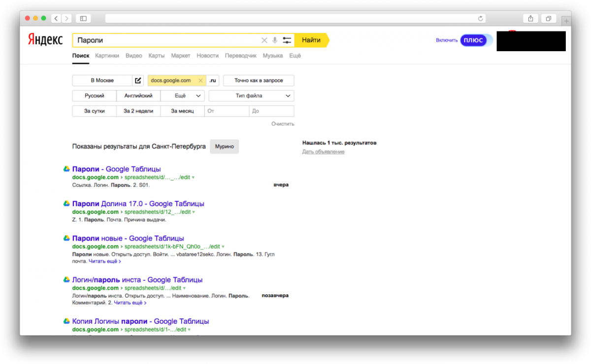This screenshot has width=591, height=364.
Task: Show all tabs overview button
Action: click(548, 18)
